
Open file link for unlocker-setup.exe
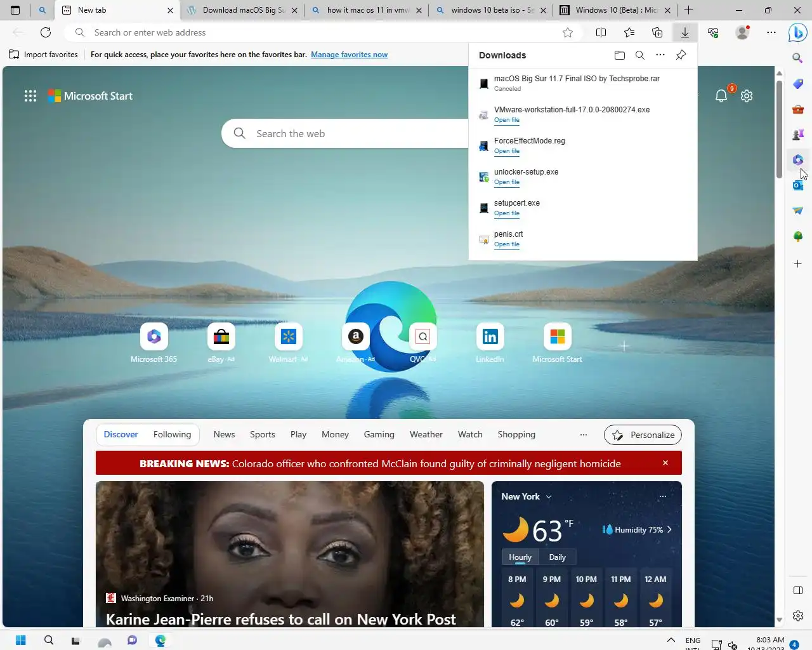(x=506, y=182)
